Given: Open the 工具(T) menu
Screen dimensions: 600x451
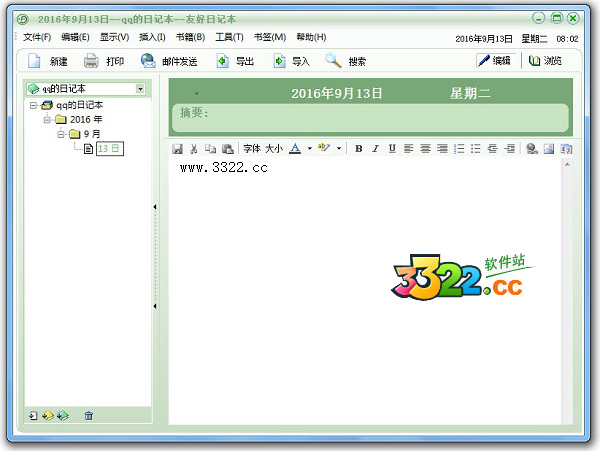Looking at the screenshot, I should (229, 37).
